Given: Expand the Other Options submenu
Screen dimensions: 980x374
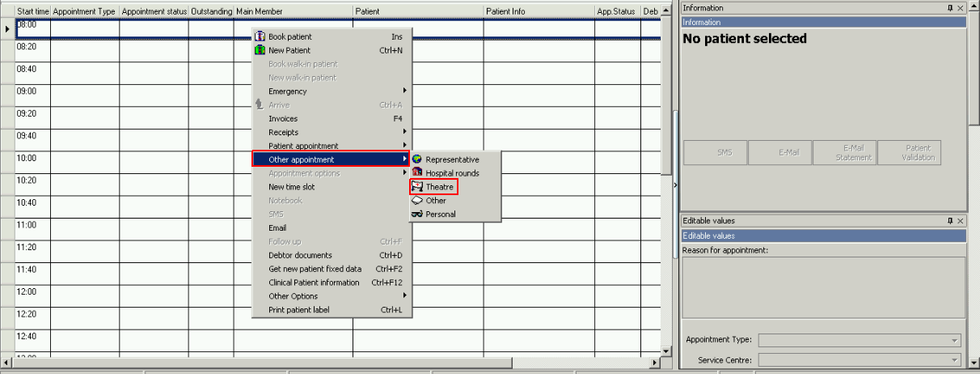Looking at the screenshot, I should 332,296.
